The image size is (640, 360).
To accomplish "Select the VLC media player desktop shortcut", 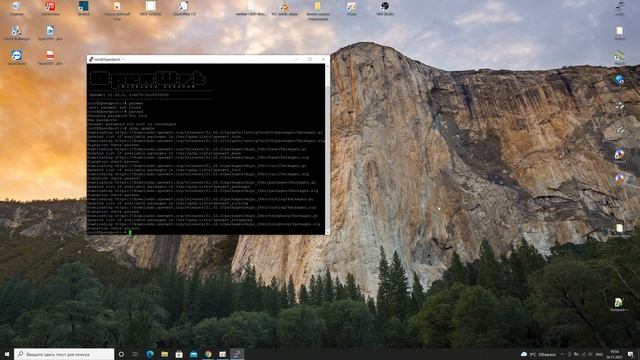I will 284,8.
